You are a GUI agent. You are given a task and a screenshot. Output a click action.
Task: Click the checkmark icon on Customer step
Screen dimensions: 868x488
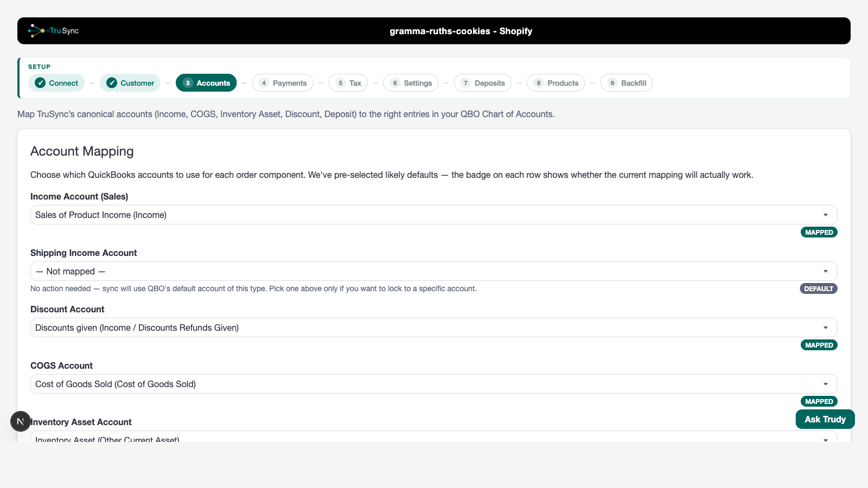[112, 83]
